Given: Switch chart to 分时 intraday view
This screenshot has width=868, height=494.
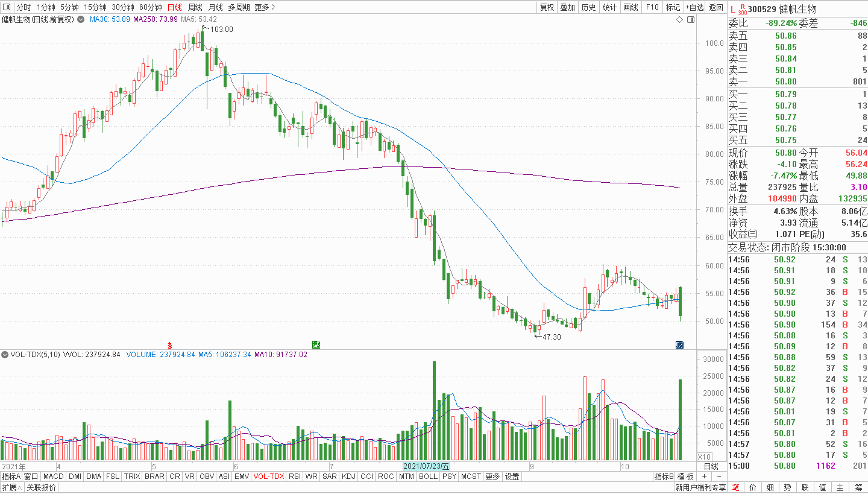Looking at the screenshot, I should tap(24, 7).
